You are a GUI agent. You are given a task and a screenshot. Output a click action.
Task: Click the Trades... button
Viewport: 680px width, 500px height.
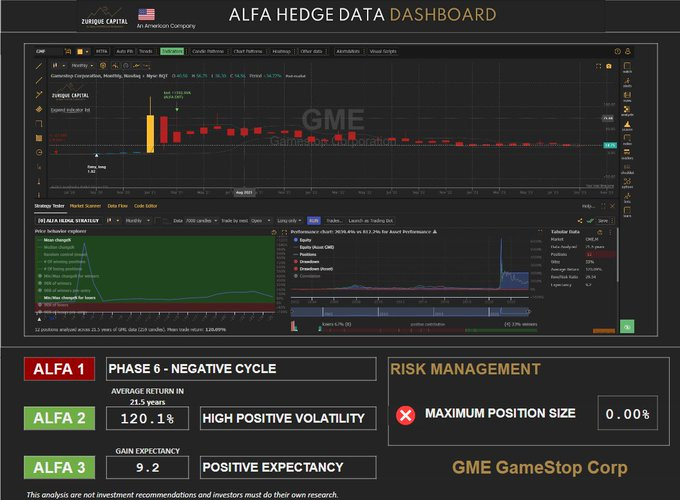click(334, 221)
